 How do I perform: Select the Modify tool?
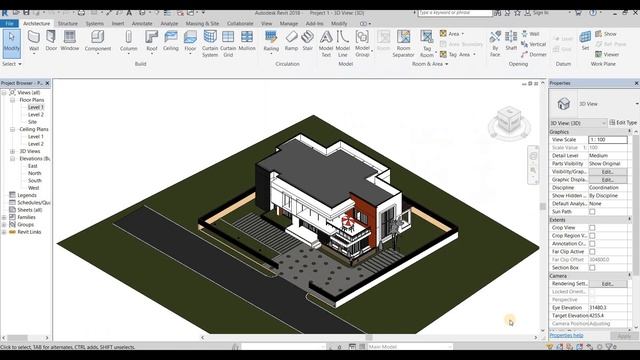tap(11, 42)
